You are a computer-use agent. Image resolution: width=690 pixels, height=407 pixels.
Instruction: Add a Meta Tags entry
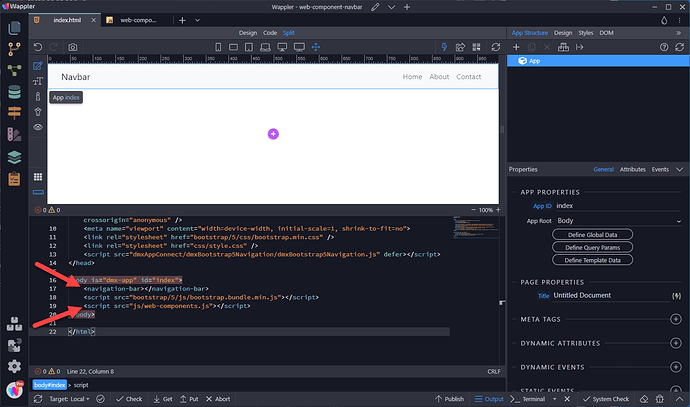pos(676,319)
